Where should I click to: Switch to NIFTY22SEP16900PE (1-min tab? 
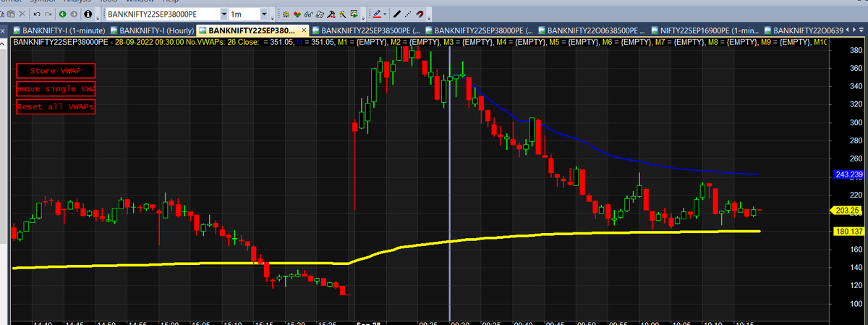tap(707, 30)
